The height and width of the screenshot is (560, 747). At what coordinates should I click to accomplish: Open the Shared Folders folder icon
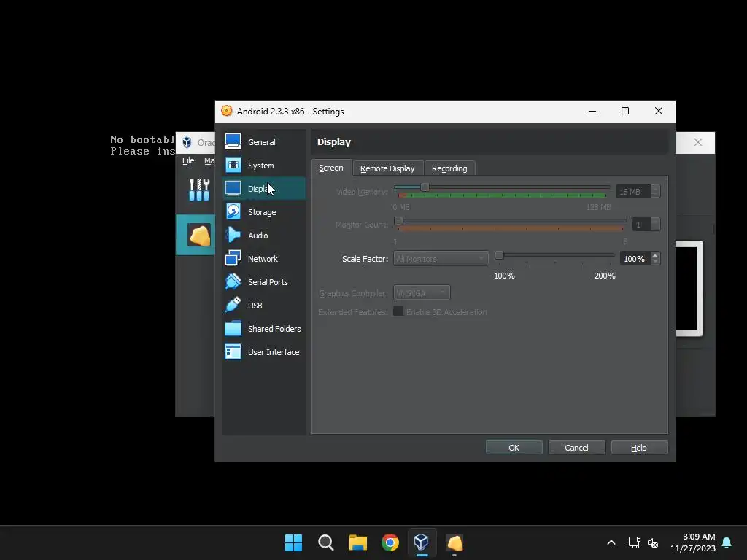click(233, 329)
